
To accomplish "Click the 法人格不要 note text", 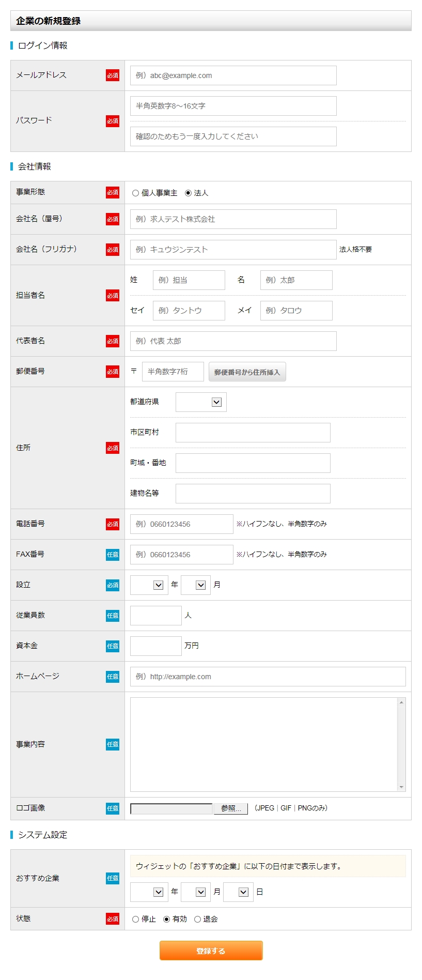I will point(355,250).
